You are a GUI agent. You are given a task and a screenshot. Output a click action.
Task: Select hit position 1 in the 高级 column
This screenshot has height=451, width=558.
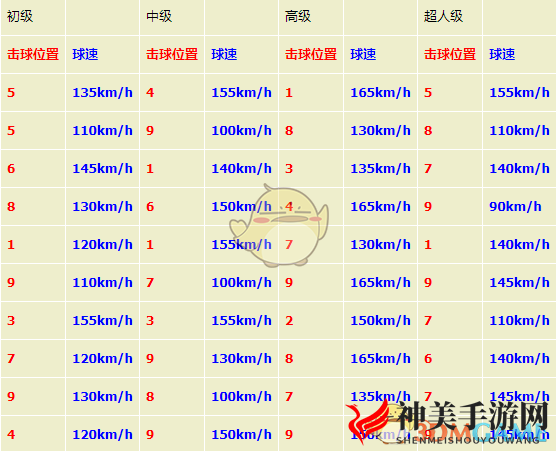[x=289, y=93]
